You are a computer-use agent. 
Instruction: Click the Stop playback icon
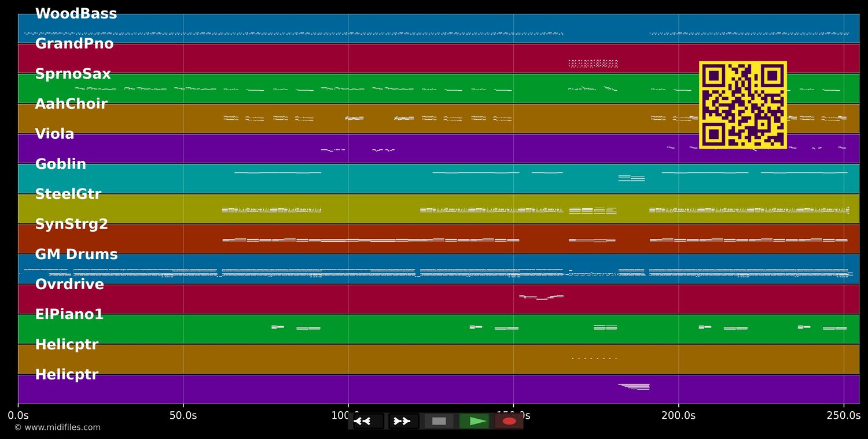click(x=438, y=420)
